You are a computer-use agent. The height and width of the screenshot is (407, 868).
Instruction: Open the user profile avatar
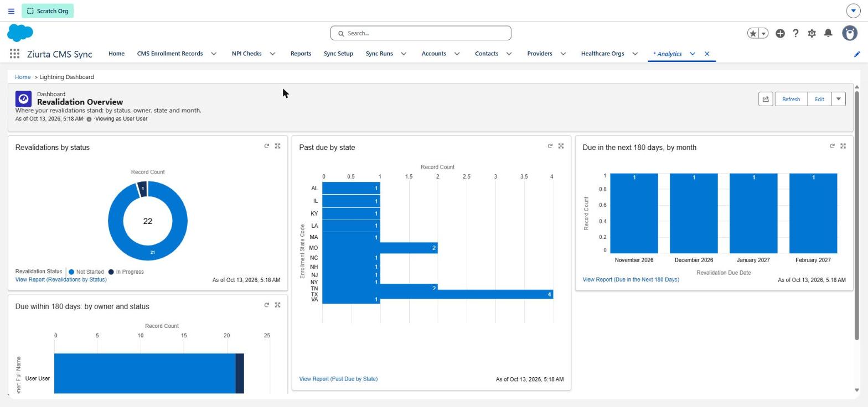[850, 33]
